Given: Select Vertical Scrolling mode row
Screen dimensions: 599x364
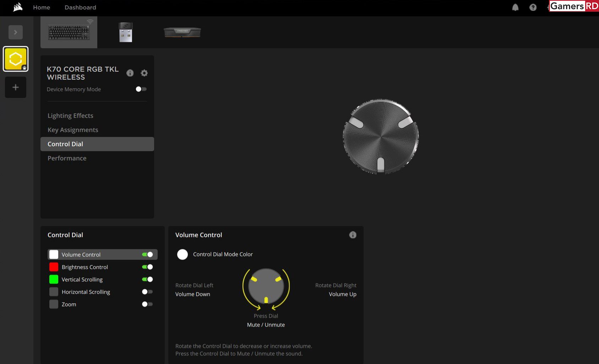Looking at the screenshot, I should point(103,279).
